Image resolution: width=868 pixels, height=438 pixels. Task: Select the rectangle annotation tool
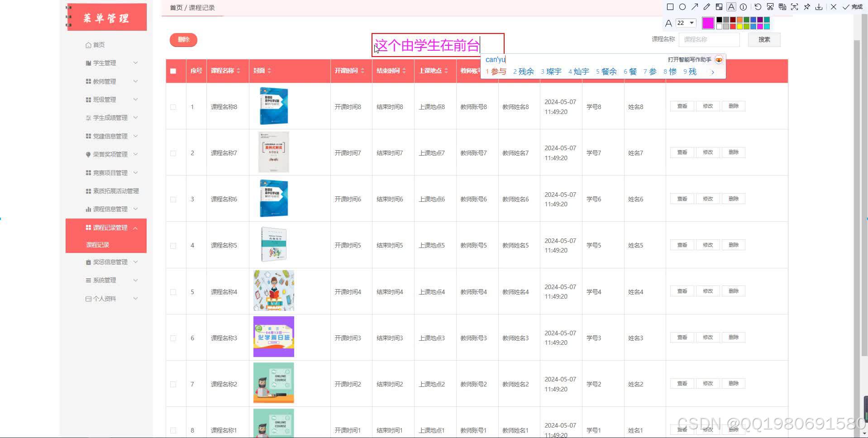tap(671, 7)
